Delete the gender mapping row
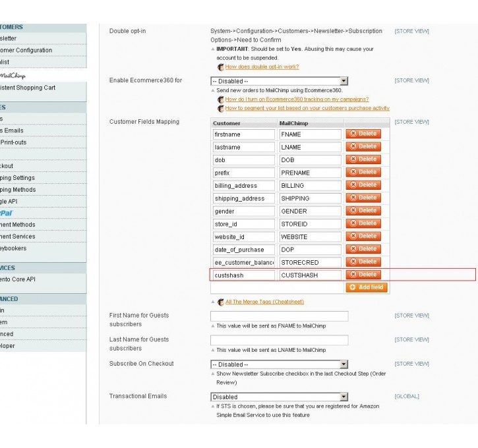 pos(363,210)
